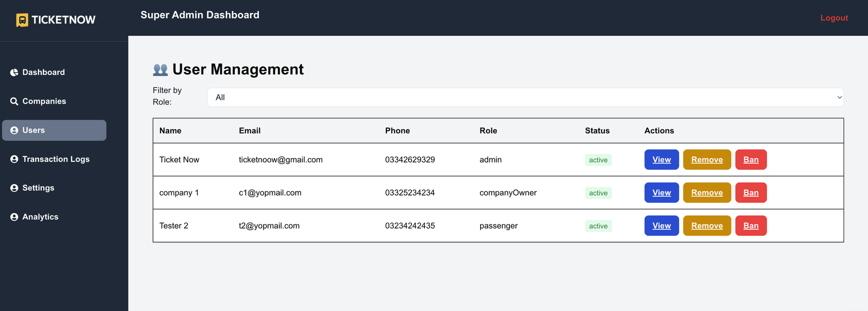868x311 pixels.
Task: Click the admin role cell
Action: [x=490, y=160]
